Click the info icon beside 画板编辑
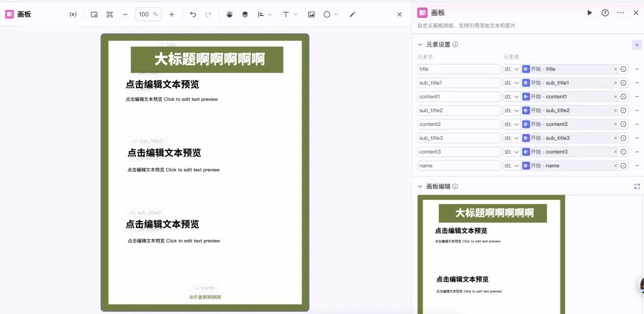The image size is (644, 314). 455,186
